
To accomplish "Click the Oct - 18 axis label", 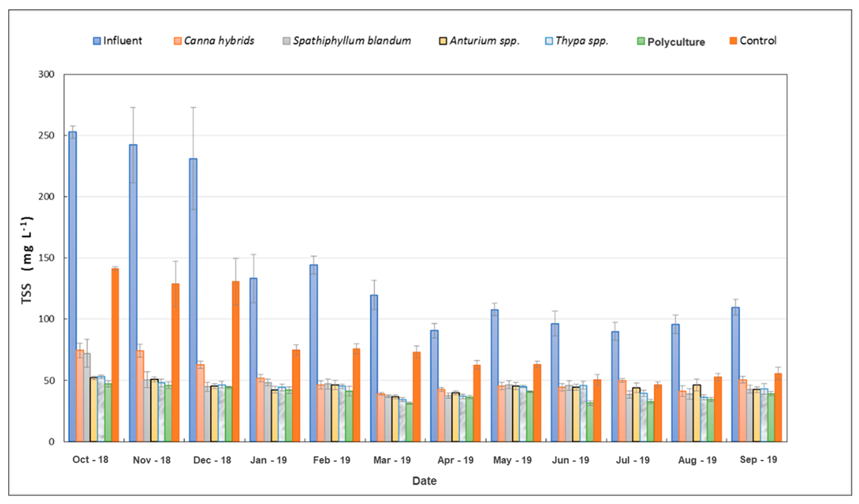I will point(90,460).
